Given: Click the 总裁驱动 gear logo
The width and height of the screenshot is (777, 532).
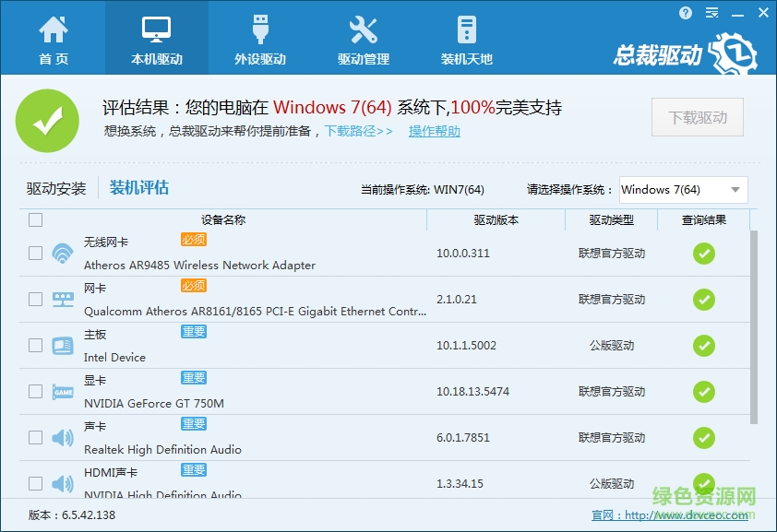Looking at the screenshot, I should (733, 53).
